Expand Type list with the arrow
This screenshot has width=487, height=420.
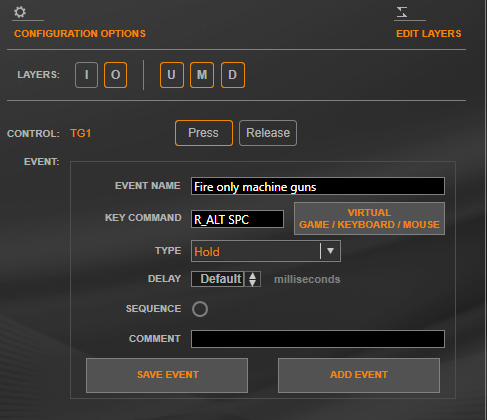[x=330, y=251]
